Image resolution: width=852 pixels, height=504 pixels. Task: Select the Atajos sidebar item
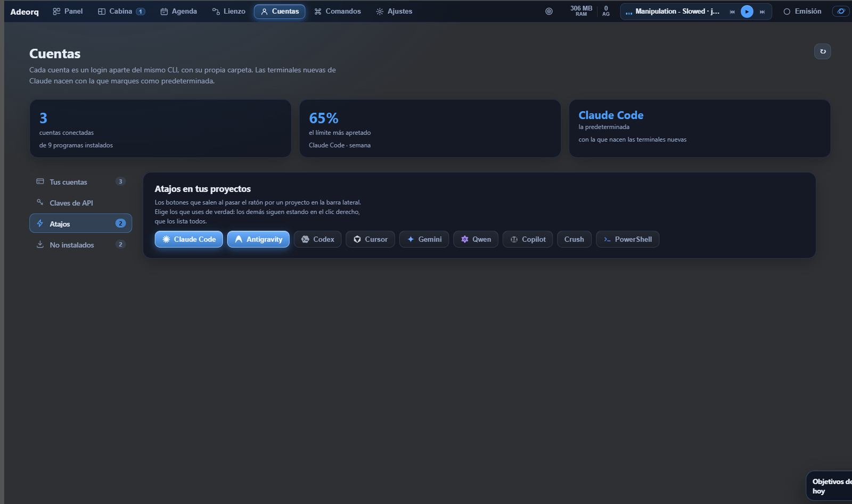click(80, 224)
